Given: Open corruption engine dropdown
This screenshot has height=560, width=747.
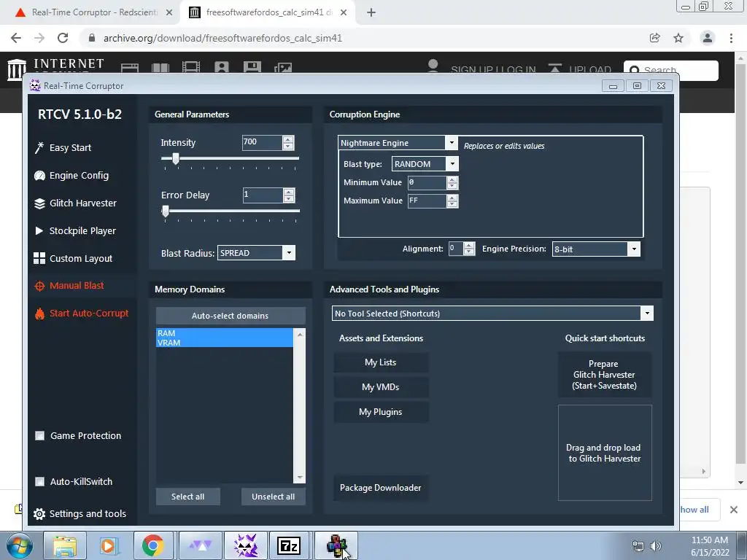Looking at the screenshot, I should tap(451, 143).
